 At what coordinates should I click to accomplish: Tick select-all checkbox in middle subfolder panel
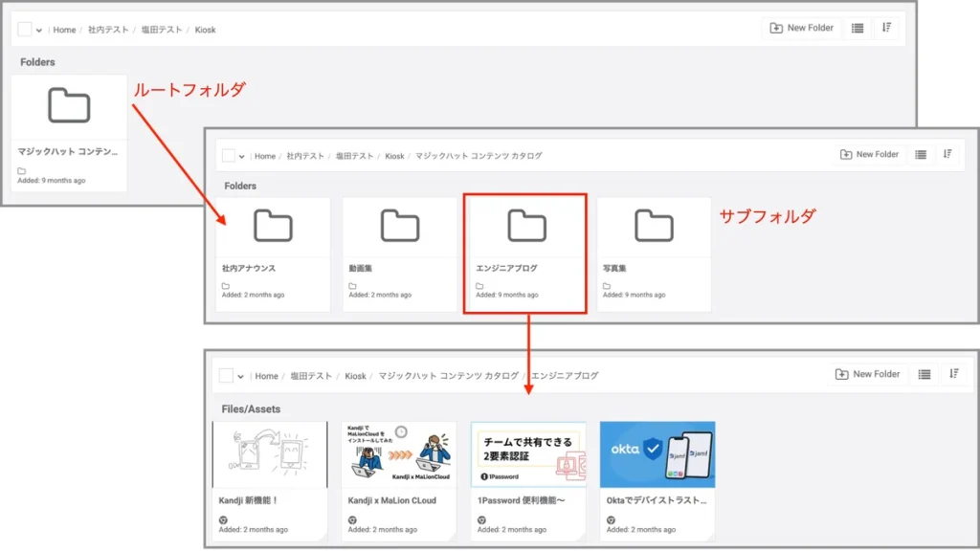coord(228,156)
